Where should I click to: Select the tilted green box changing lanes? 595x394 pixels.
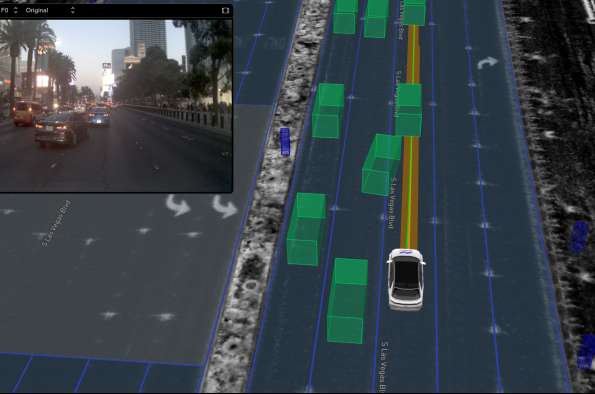click(x=381, y=165)
